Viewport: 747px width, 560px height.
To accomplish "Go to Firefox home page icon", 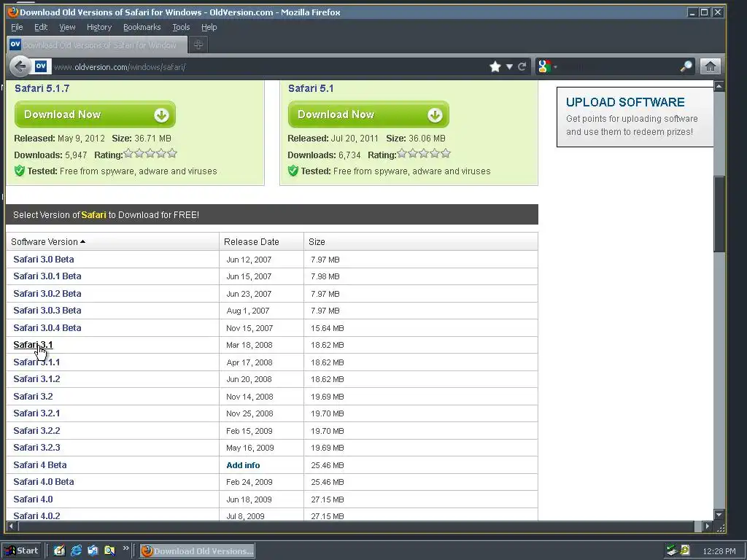I will 711,66.
